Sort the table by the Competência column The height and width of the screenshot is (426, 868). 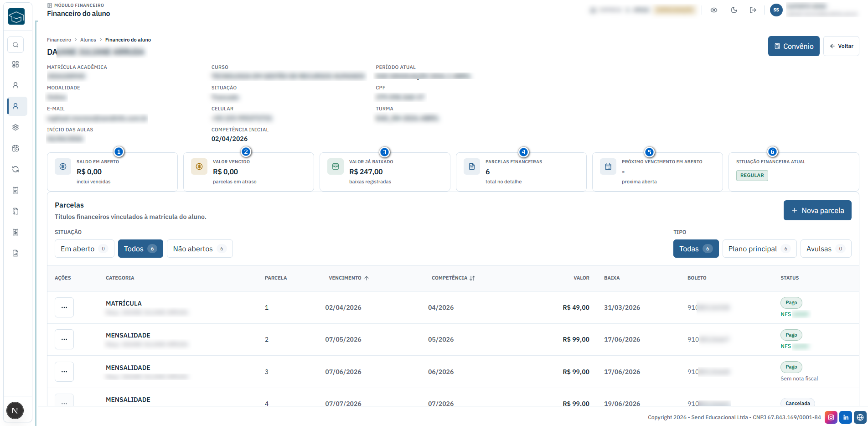453,278
